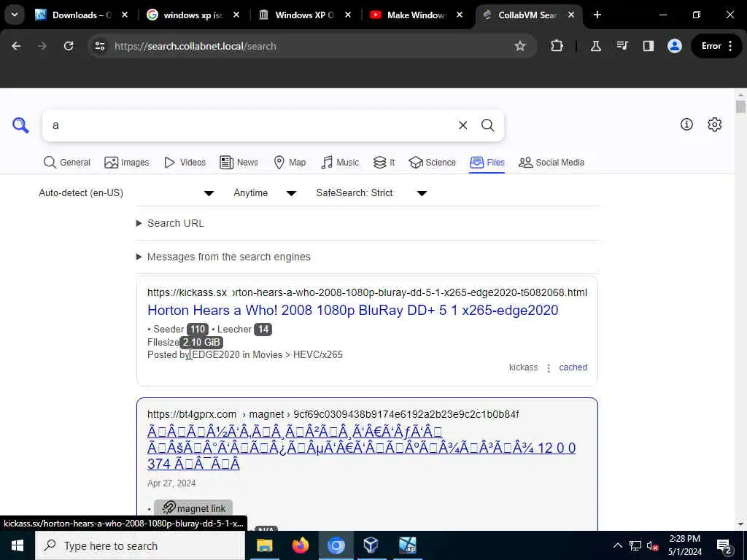Click the kickass.sx result URL
The width and height of the screenshot is (747, 560).
point(367,292)
